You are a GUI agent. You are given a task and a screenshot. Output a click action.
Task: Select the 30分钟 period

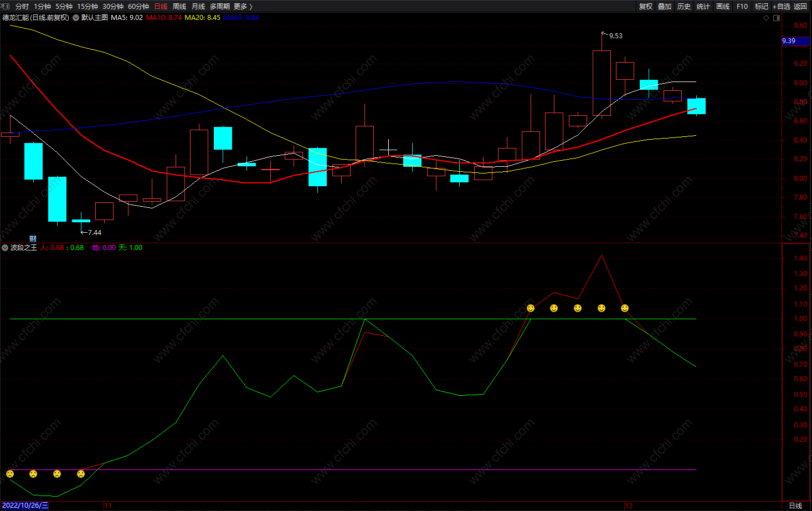tap(113, 7)
